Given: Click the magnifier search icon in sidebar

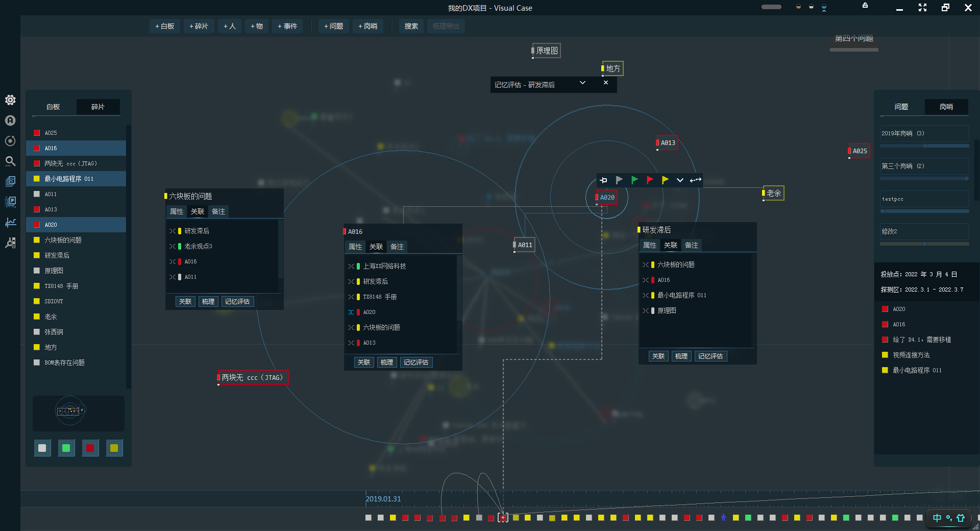Looking at the screenshot, I should tap(10, 161).
